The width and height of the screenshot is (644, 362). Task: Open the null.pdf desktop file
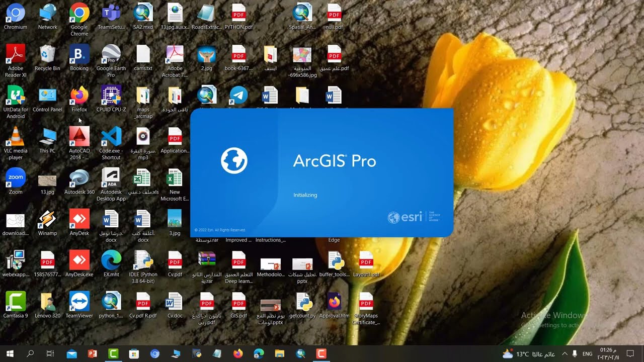pyautogui.click(x=334, y=17)
